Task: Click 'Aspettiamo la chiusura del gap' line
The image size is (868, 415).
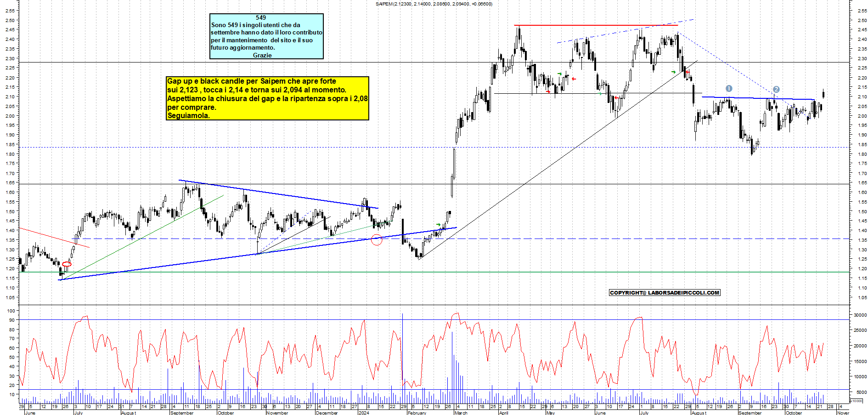Action: (x=267, y=98)
